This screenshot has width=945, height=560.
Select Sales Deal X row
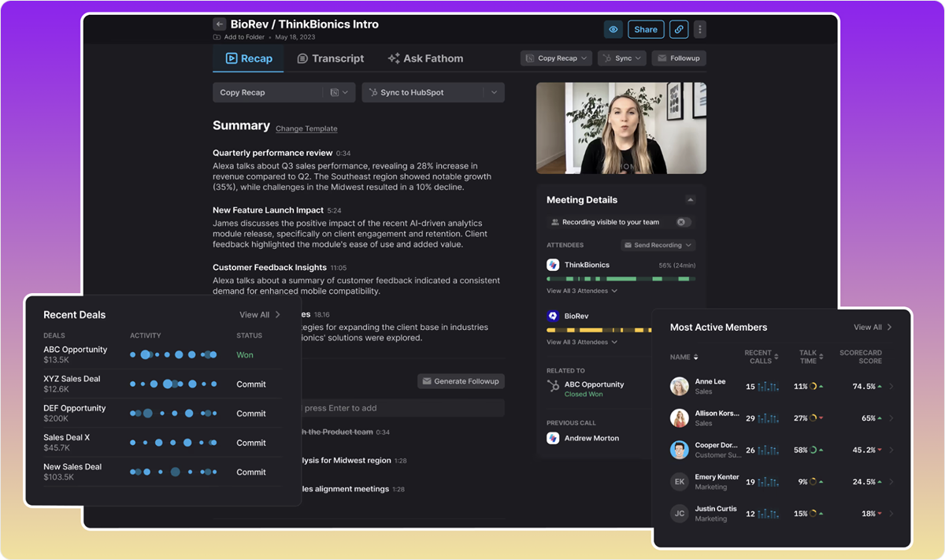(163, 443)
